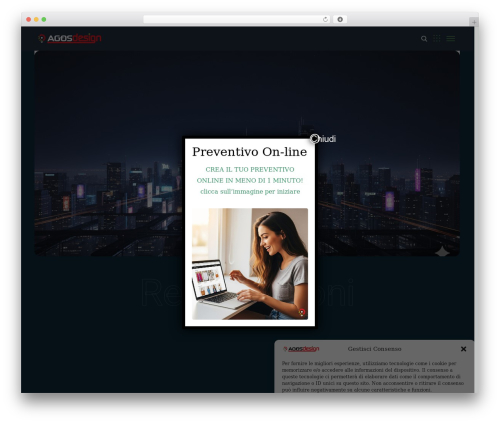This screenshot has width=500, height=423.
Task: Open the green dotted grid menu icon
Action: pyautogui.click(x=436, y=39)
